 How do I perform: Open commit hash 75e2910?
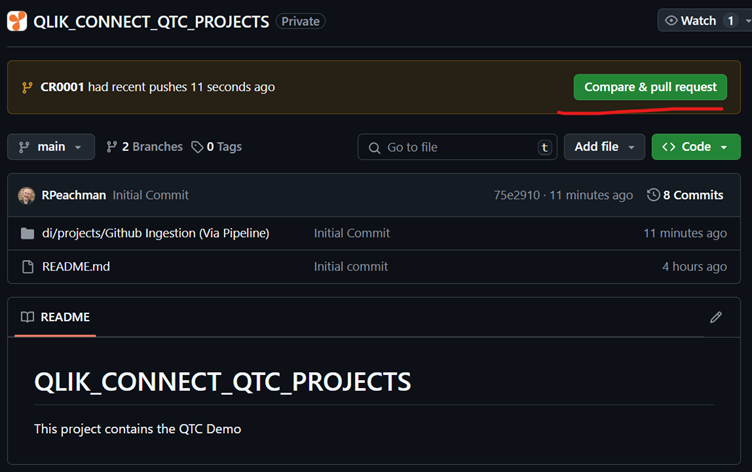pos(517,195)
